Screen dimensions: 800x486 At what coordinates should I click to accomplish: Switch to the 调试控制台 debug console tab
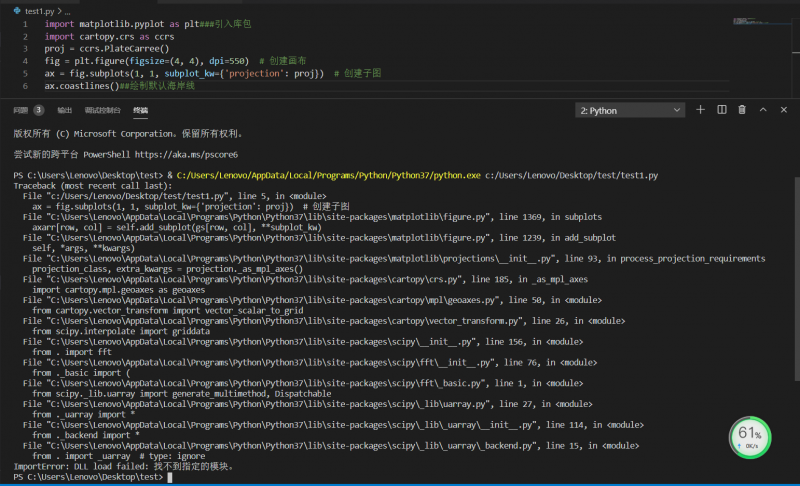102,110
